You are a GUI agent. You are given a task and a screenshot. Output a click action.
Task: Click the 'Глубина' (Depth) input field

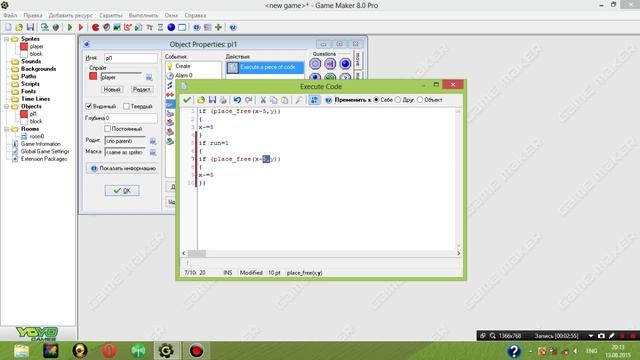(131, 118)
